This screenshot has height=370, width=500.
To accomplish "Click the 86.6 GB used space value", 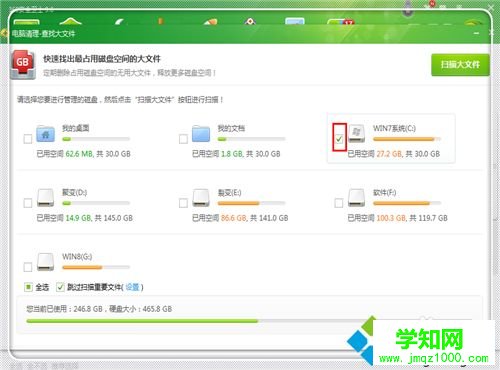I will pyautogui.click(x=234, y=218).
